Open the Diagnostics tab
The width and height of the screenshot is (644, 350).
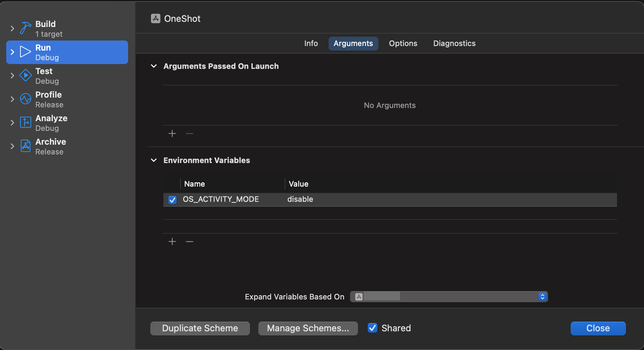pyautogui.click(x=454, y=44)
